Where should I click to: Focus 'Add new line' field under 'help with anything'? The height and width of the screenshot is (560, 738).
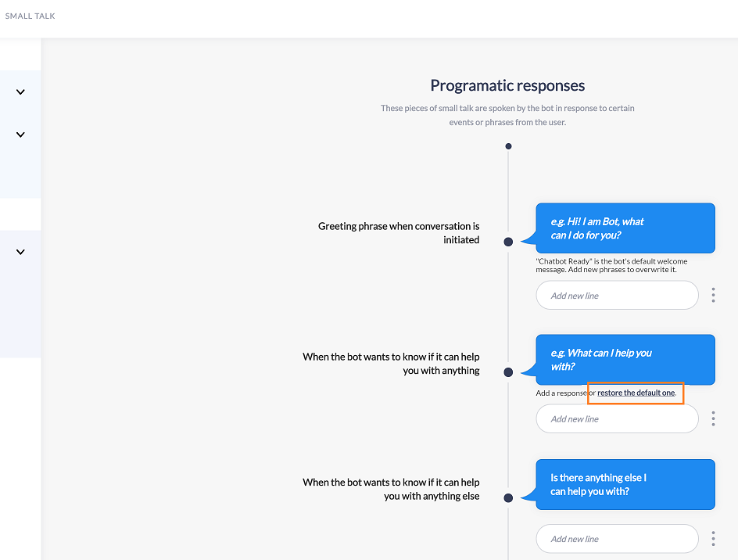coord(617,418)
